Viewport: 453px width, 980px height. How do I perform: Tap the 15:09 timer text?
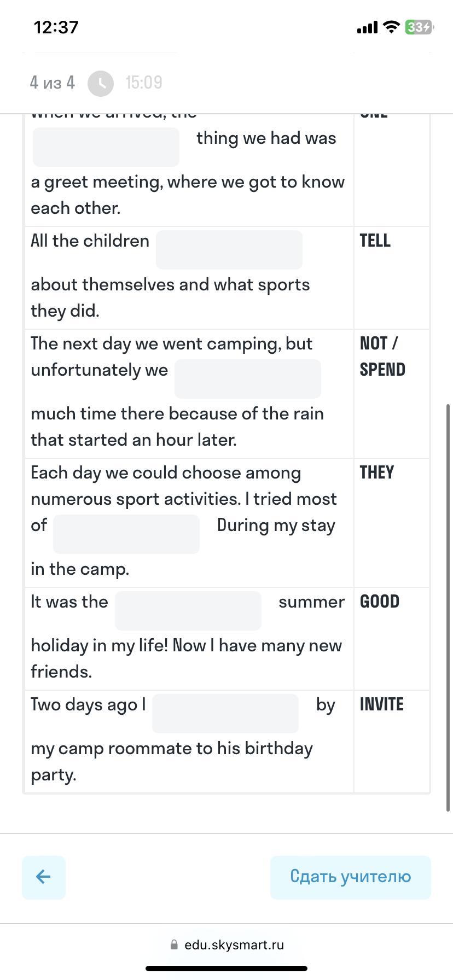pyautogui.click(x=144, y=83)
